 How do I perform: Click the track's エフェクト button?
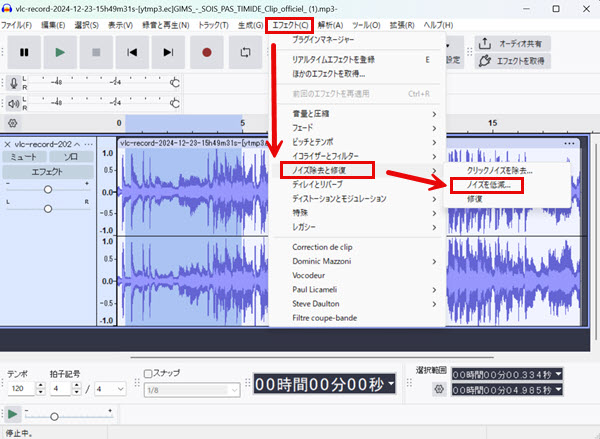point(47,172)
